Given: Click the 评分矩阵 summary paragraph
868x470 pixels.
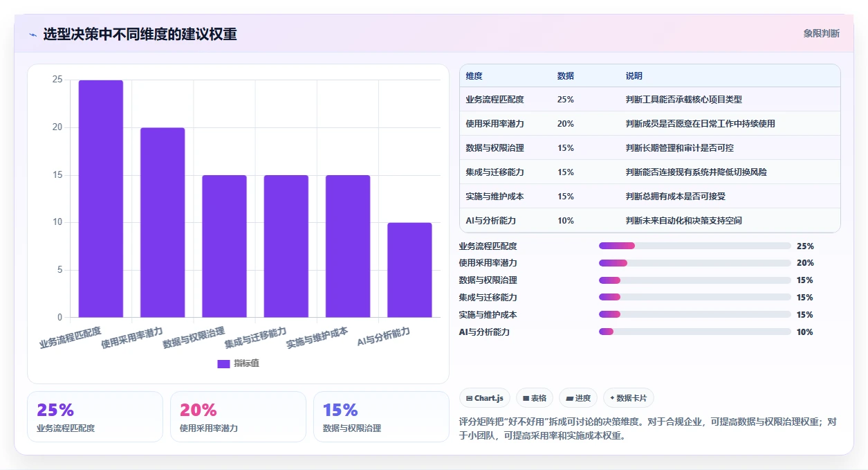Looking at the screenshot, I should click(x=648, y=428).
